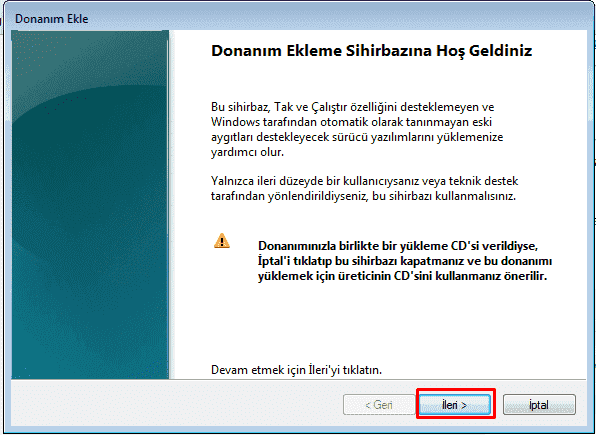596x435 pixels.
Task: Click the 'Devam etmek için İleri'yi tıklatın.' text
Action: [296, 370]
